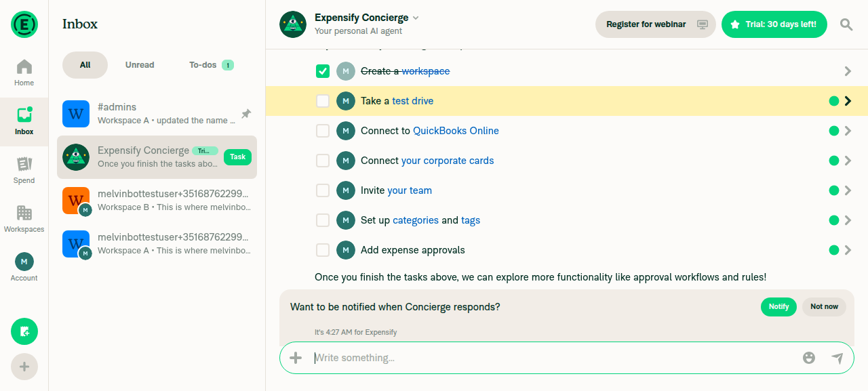Open Workspaces in the sidebar

24,220
